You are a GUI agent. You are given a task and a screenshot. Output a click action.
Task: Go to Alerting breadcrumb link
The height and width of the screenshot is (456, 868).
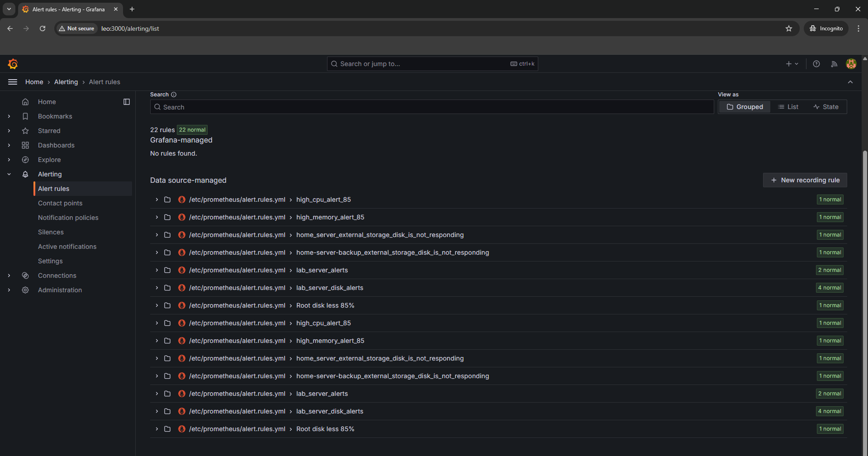point(66,82)
